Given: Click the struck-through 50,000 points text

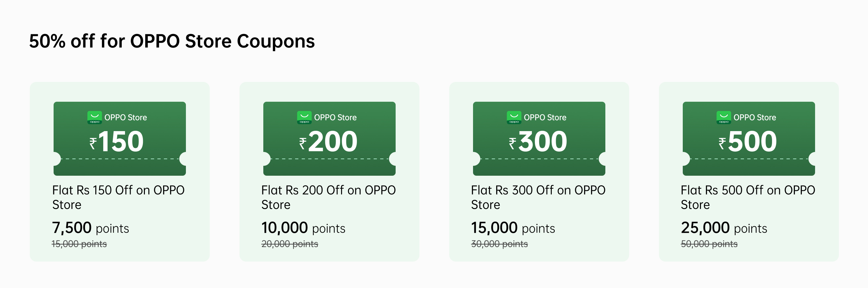Looking at the screenshot, I should [709, 244].
